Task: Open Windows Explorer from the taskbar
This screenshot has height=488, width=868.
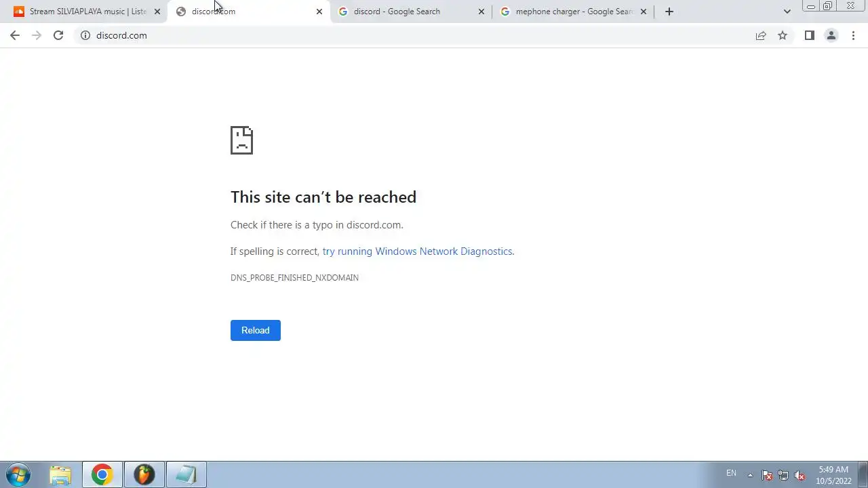Action: tap(60, 474)
